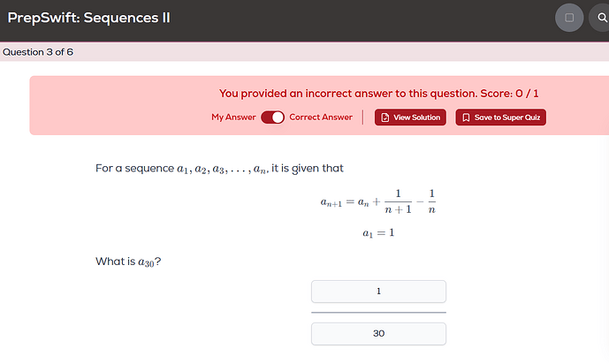Click the recurrence formula for a_n+1
The height and width of the screenshot is (364, 609).
379,202
